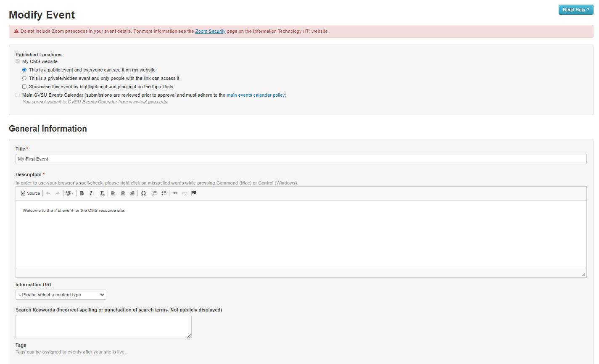The height and width of the screenshot is (364, 599).
Task: Insert a special character with the Omega icon
Action: click(143, 193)
